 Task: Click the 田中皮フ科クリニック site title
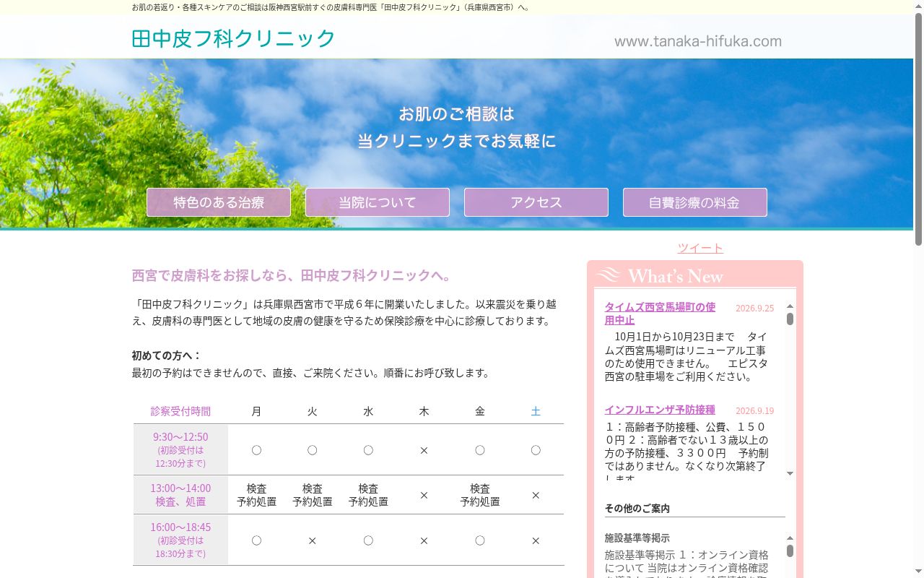[234, 38]
